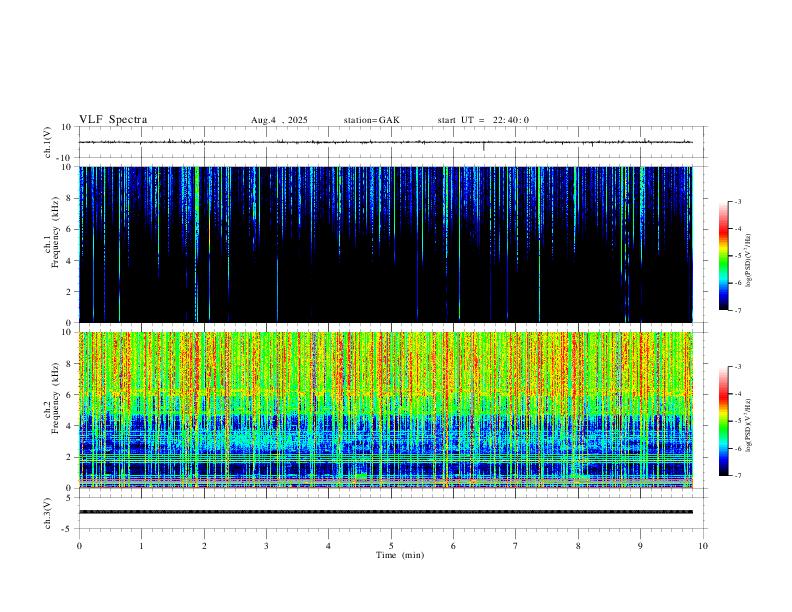Click the "-3" tick of lower colorbar
This screenshot has height=612, width=792.
(x=738, y=367)
